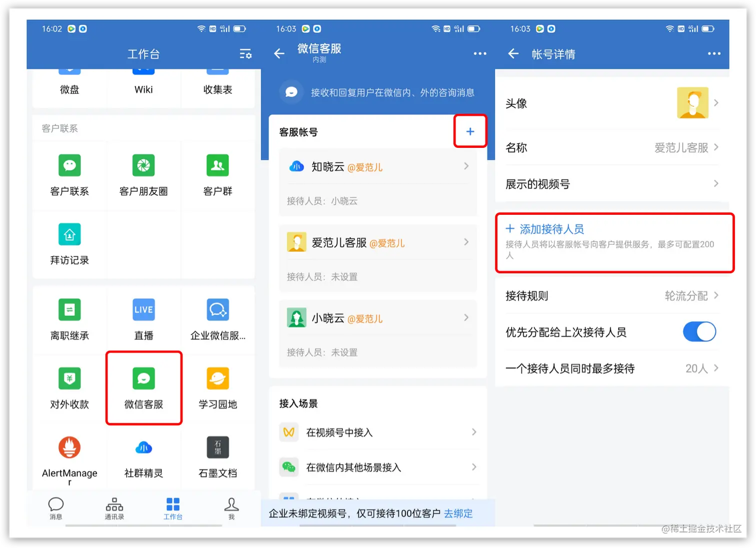The image size is (756, 548).
Task: Toggle 优先分配给上次接待人员 switch
Action: [699, 332]
